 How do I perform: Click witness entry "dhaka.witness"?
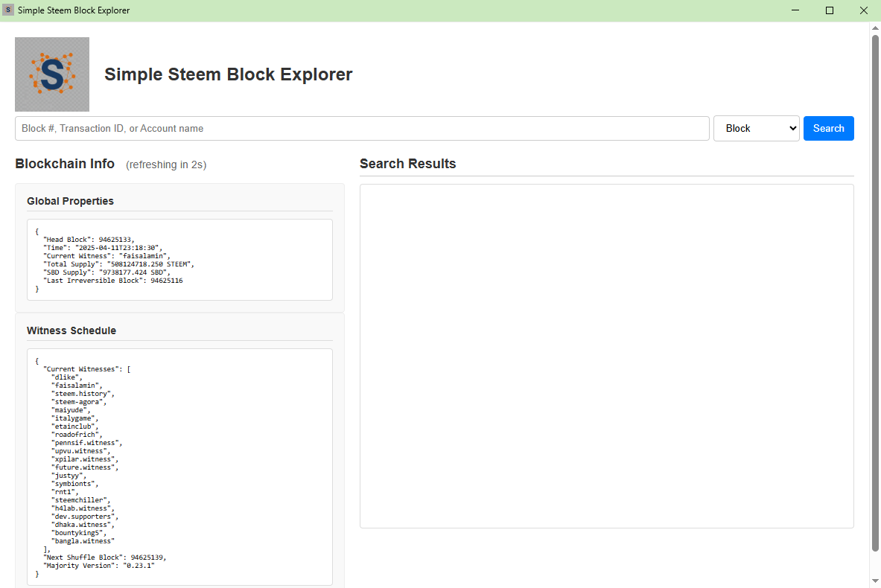pyautogui.click(x=83, y=525)
